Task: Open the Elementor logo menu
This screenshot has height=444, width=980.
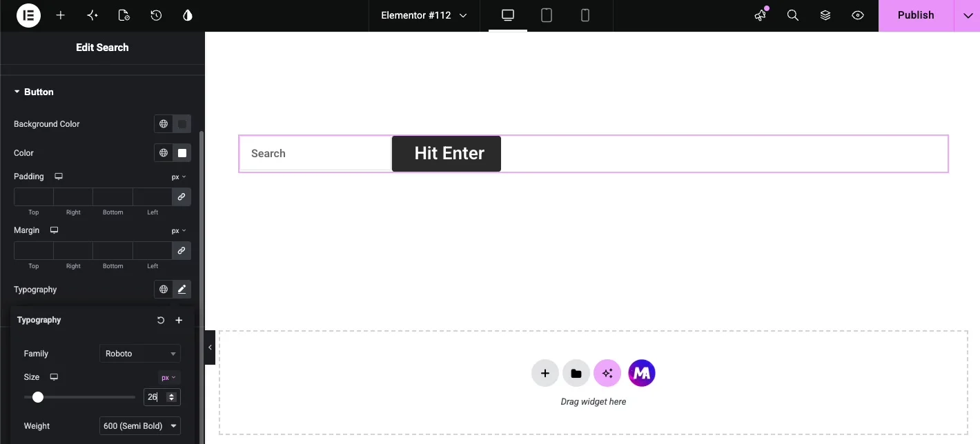Action: coord(28,15)
